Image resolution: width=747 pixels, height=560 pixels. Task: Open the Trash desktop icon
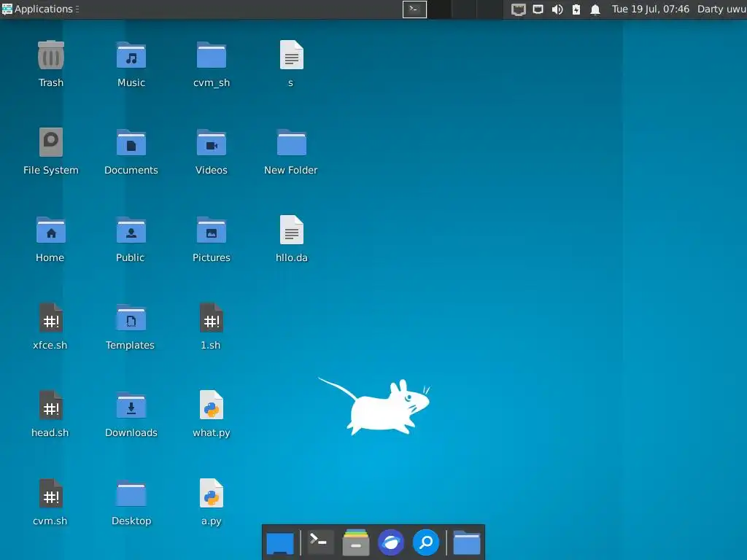[51, 55]
